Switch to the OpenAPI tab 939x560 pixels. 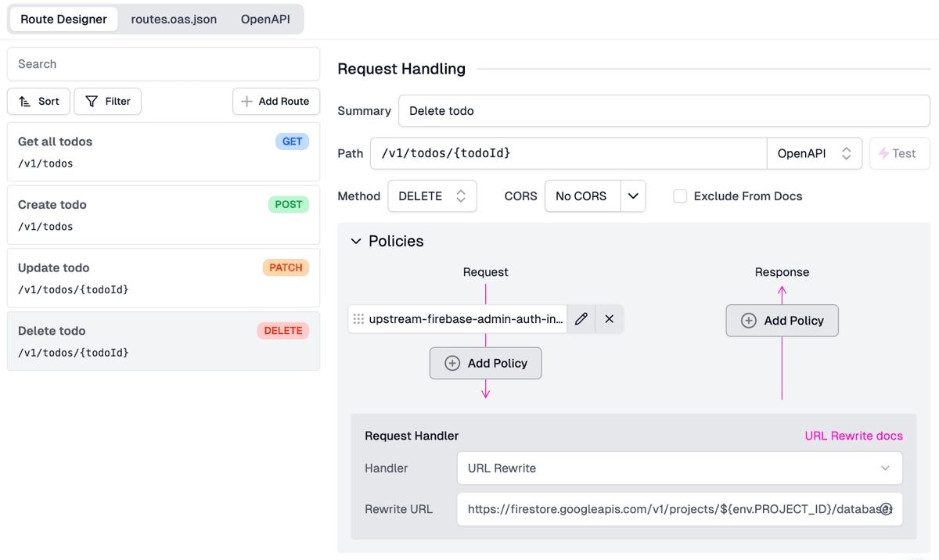[264, 20]
